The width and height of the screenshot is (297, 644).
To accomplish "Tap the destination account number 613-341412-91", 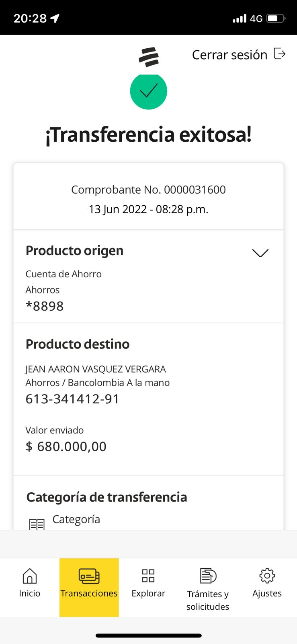I will point(72,399).
